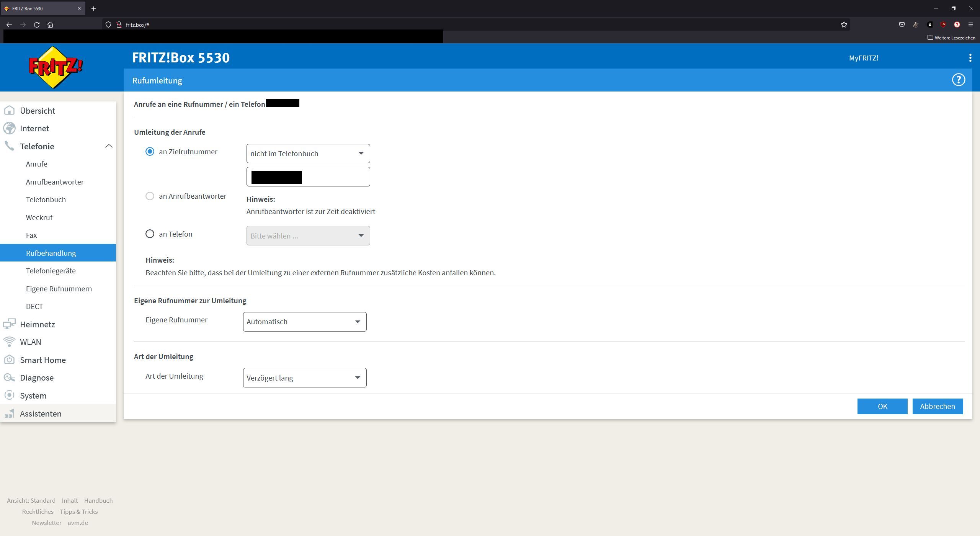This screenshot has width=980, height=536.
Task: Click the Heimnetz network icon
Action: pyautogui.click(x=9, y=324)
